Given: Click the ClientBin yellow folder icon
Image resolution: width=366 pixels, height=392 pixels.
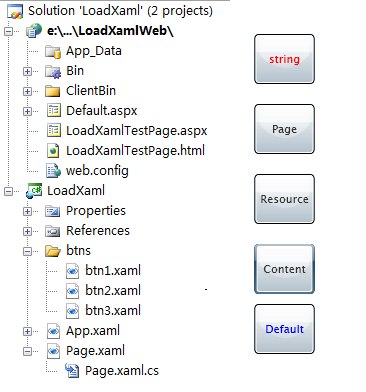Looking at the screenshot, I should [53, 91].
